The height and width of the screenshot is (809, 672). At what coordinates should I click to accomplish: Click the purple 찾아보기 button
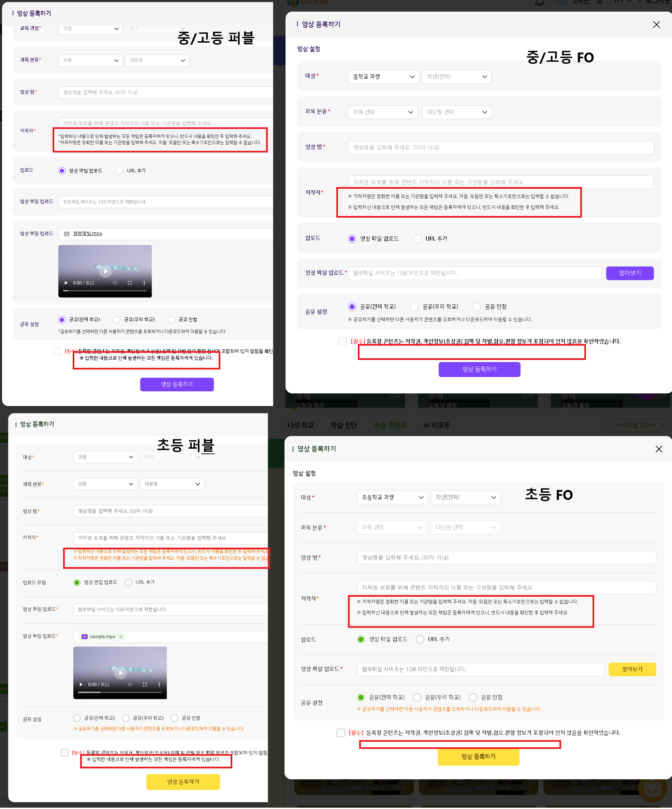[x=629, y=273]
